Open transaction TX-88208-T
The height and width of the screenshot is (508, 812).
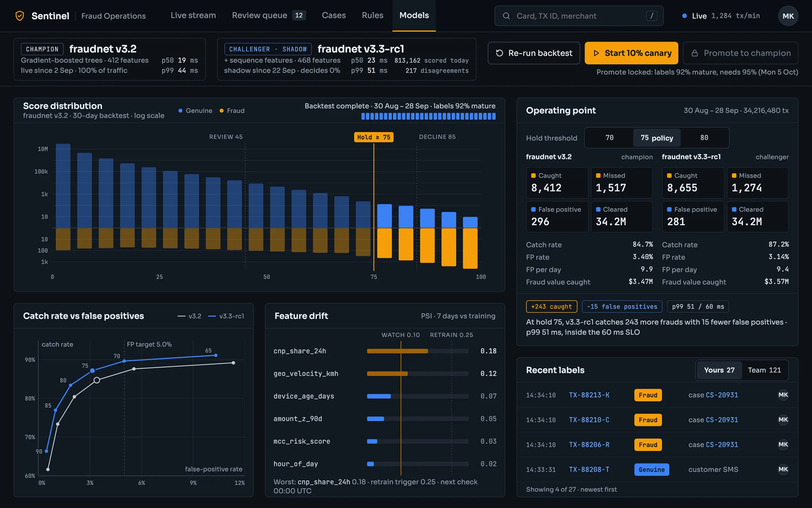tap(589, 469)
